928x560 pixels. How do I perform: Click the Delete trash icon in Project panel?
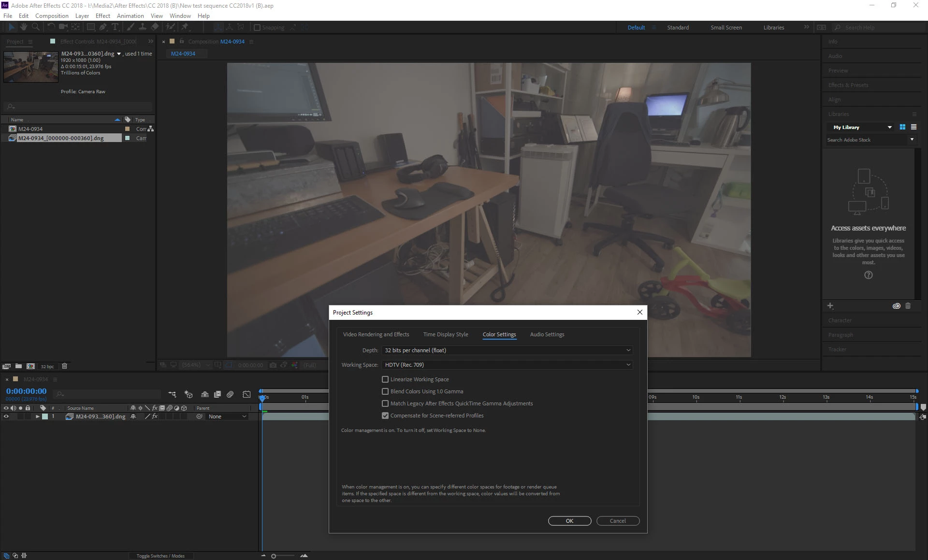64,366
